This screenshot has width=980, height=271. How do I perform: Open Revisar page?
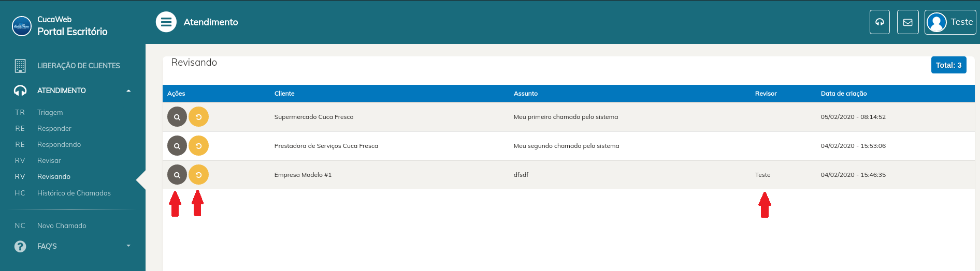49,160
